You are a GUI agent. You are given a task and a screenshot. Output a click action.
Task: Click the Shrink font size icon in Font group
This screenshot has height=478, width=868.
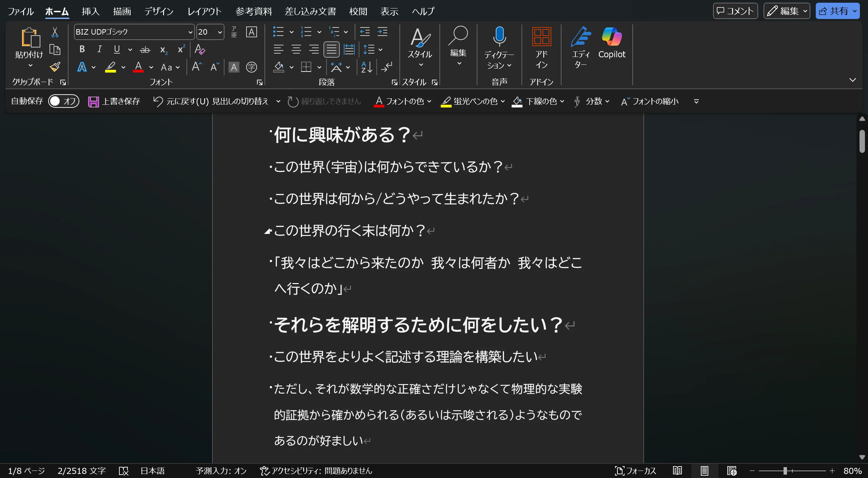pyautogui.click(x=215, y=67)
